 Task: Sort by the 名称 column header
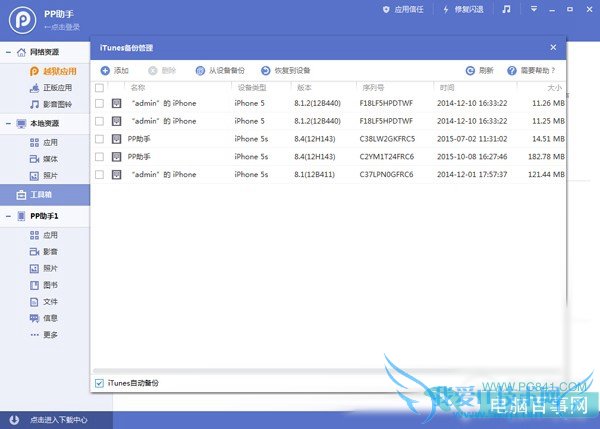point(138,88)
